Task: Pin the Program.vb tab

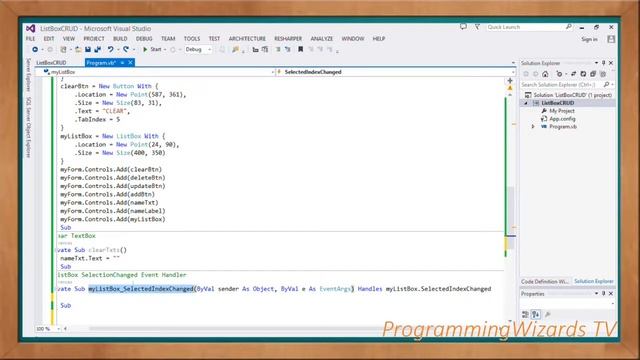Action: click(122, 63)
